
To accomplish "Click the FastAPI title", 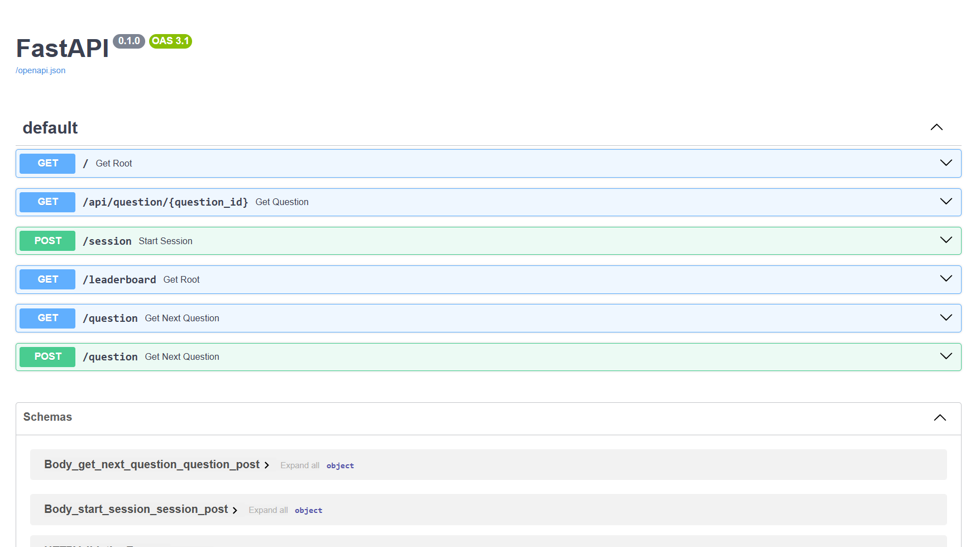I will [x=63, y=48].
